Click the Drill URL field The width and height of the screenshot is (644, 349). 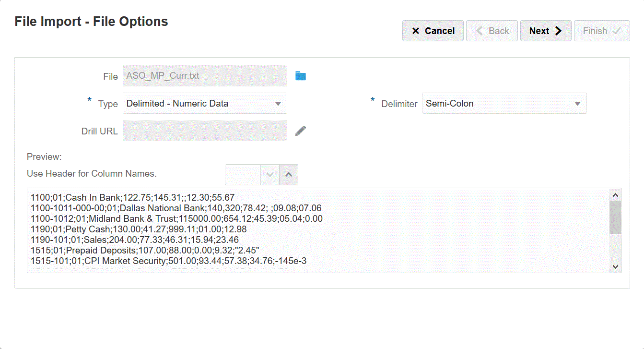(x=205, y=131)
